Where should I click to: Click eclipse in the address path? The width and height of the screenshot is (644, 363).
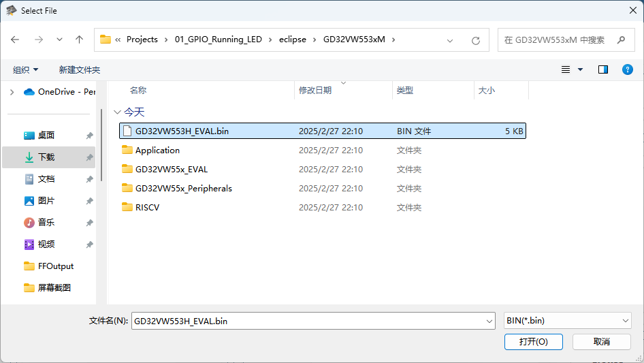[293, 40]
